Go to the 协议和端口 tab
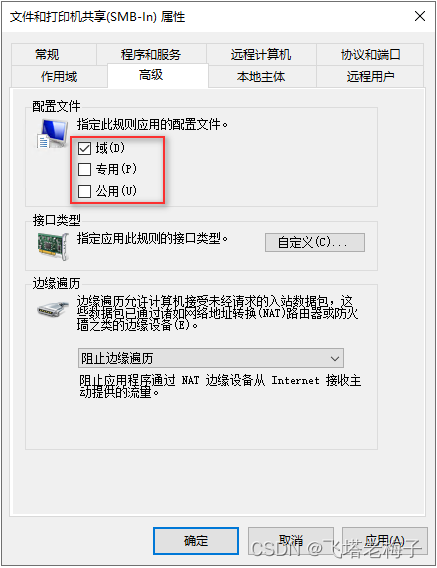The image size is (437, 568). 370,55
